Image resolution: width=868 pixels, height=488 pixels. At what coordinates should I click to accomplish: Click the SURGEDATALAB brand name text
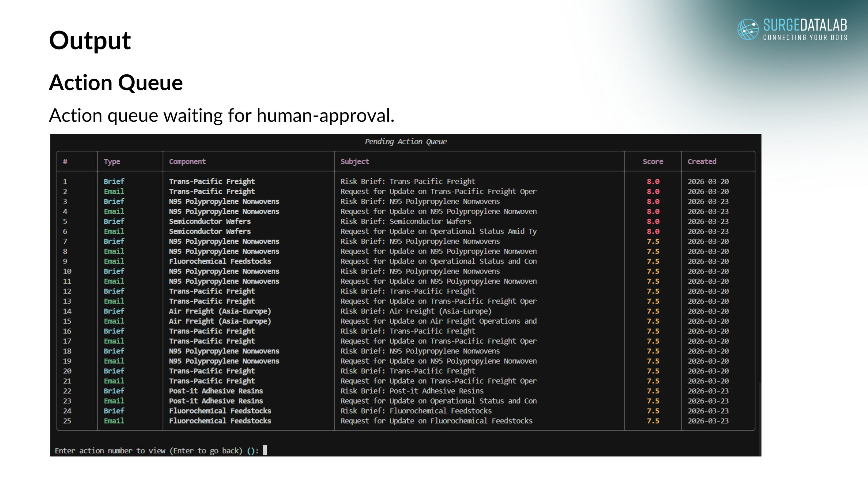805,25
